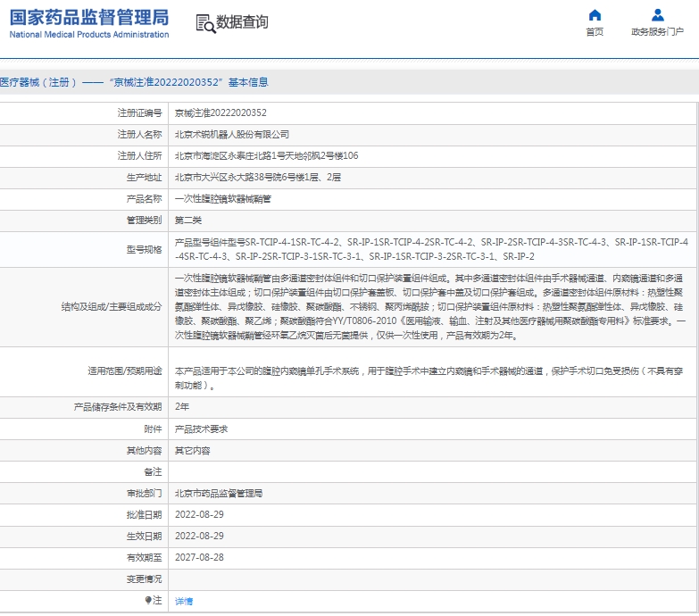Select 北京术锐机器人股份有限公司 text
This screenshot has height=616, width=699.
(x=232, y=134)
